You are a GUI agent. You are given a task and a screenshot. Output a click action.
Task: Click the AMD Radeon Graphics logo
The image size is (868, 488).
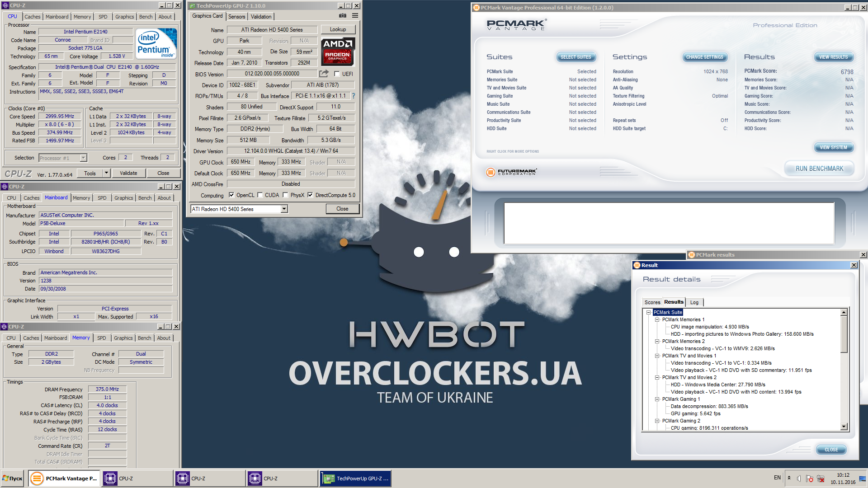tap(338, 52)
